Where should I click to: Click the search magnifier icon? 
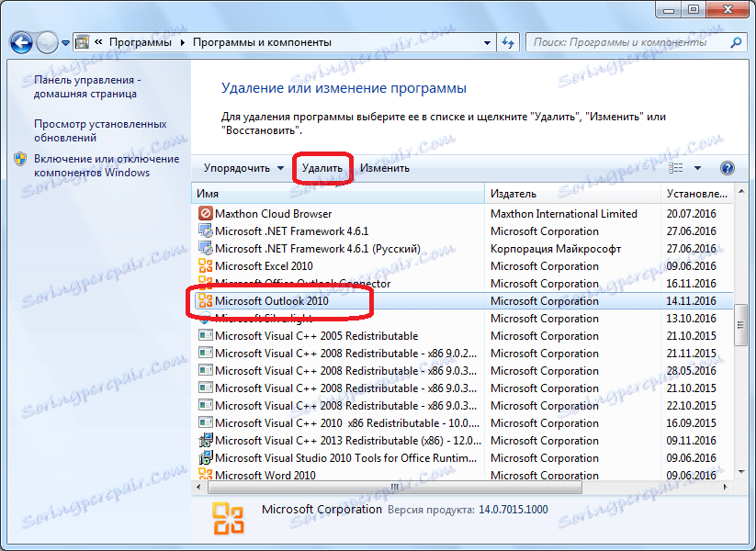(736, 42)
